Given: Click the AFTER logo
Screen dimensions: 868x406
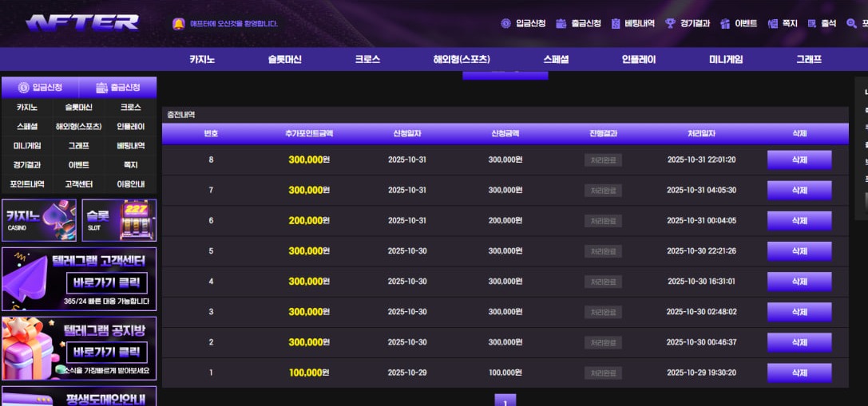Looking at the screenshot, I should [x=82, y=22].
